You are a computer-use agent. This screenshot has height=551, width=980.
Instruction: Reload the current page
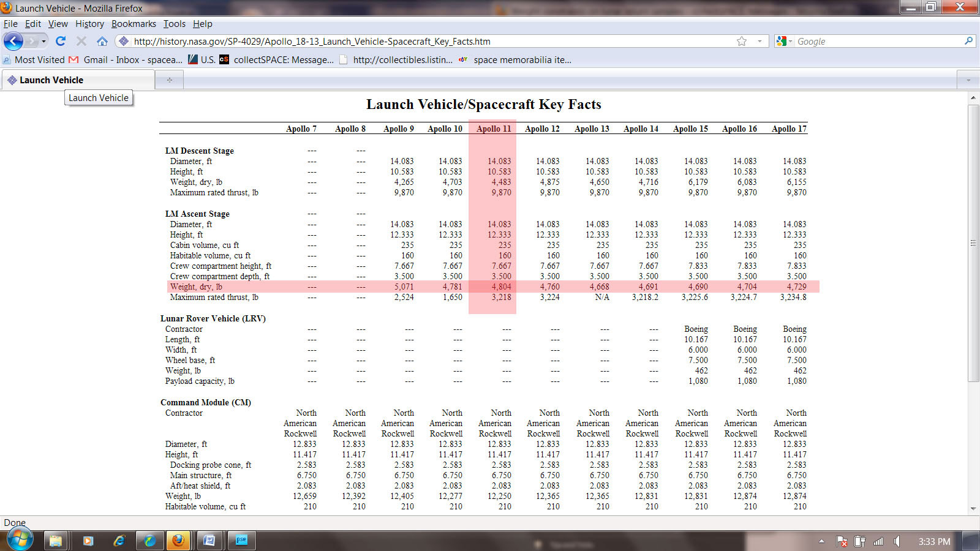click(61, 41)
